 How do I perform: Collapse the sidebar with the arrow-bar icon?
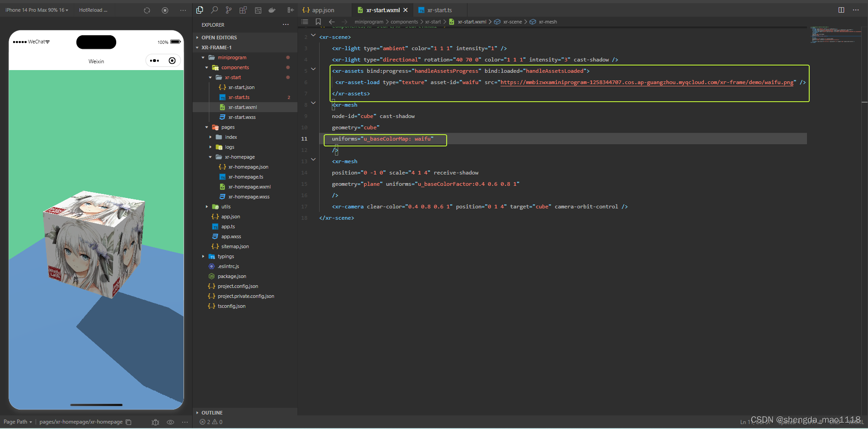coord(291,10)
